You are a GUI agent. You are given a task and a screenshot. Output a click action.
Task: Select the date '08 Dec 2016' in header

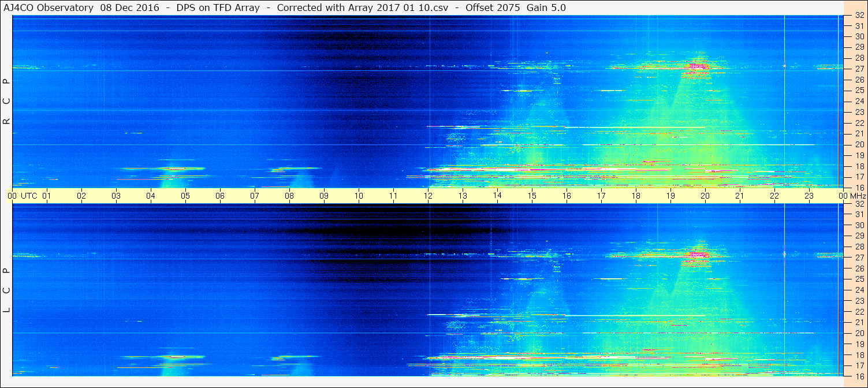[130, 8]
